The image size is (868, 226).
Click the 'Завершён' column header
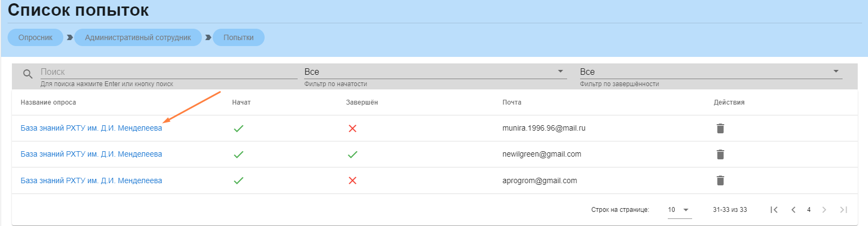[x=362, y=102]
